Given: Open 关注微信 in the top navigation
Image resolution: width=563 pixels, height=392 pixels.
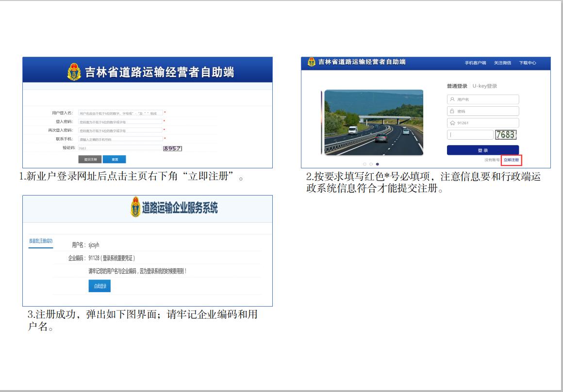Looking at the screenshot, I should 502,63.
